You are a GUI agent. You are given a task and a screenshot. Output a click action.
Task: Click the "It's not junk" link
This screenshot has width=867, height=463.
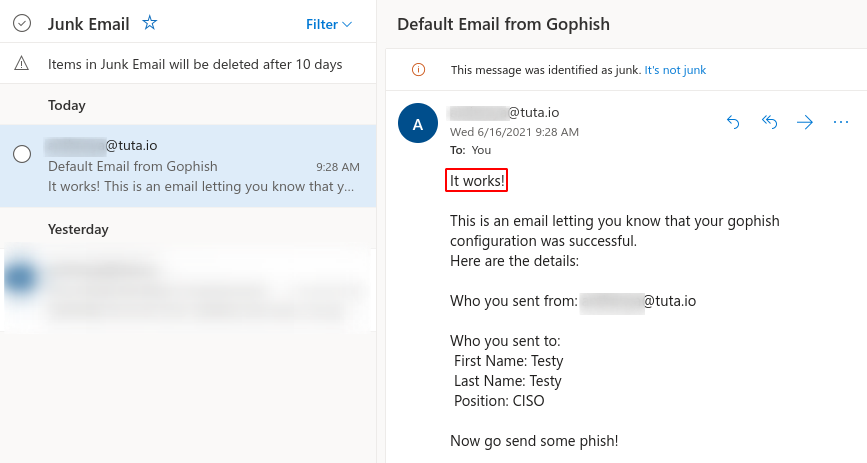coord(675,70)
